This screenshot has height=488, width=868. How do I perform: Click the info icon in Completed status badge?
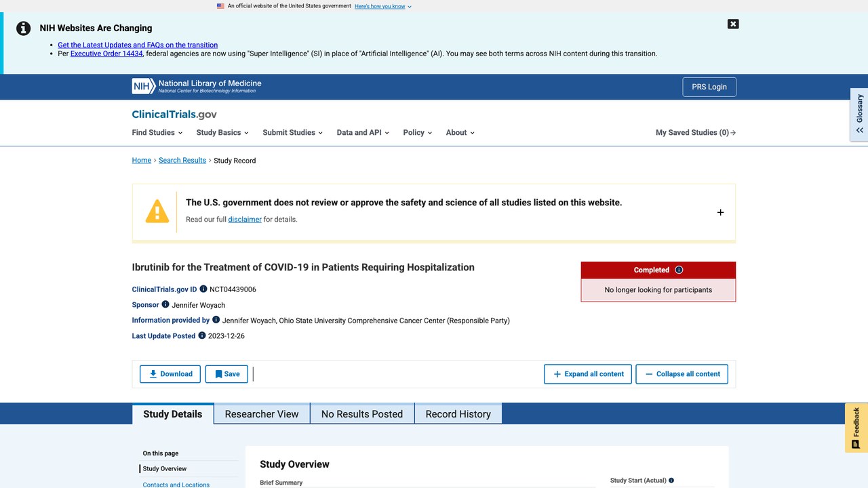pyautogui.click(x=679, y=270)
